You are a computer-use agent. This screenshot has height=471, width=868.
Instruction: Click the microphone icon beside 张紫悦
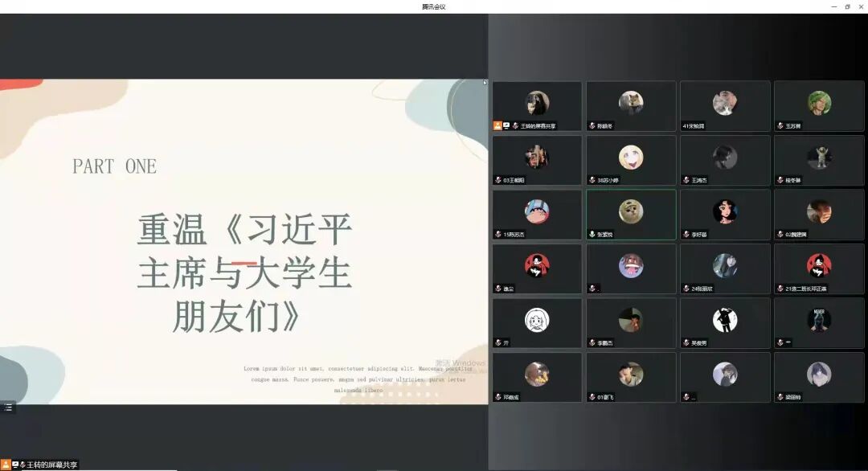coord(590,235)
